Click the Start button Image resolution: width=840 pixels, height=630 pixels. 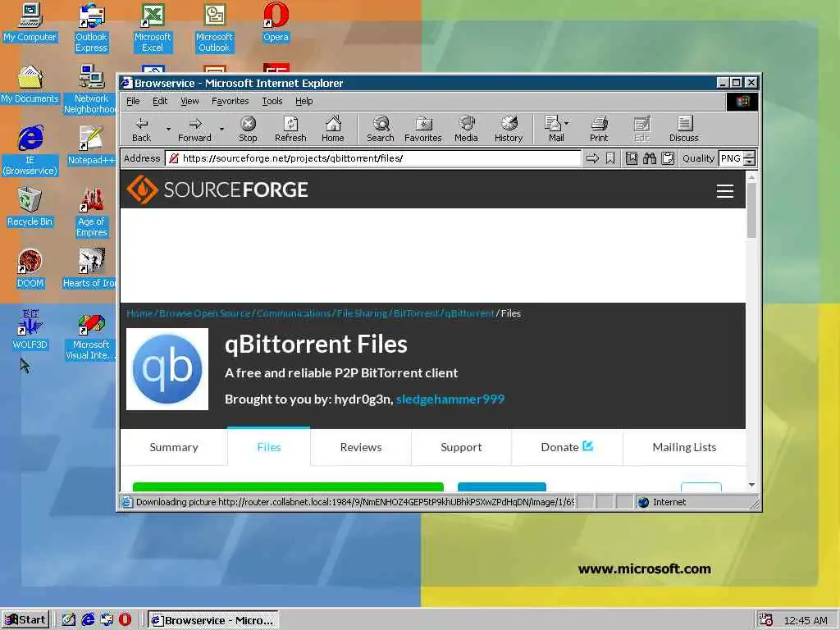25,620
